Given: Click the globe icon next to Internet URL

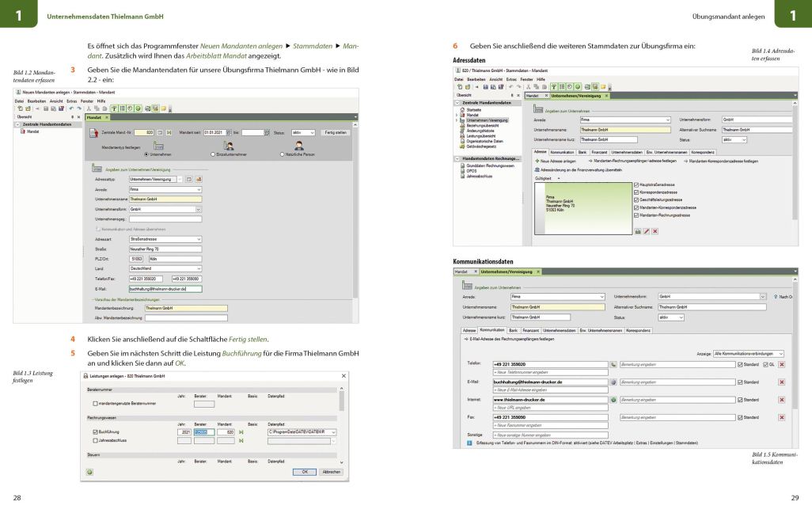Looking at the screenshot, I should pyautogui.click(x=613, y=400).
